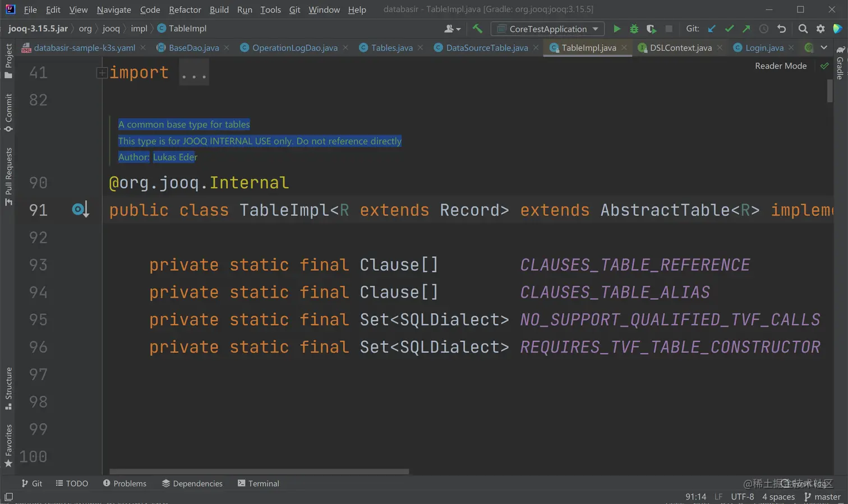Click the Rollback undo arrow icon
The width and height of the screenshot is (848, 504).
(x=781, y=29)
